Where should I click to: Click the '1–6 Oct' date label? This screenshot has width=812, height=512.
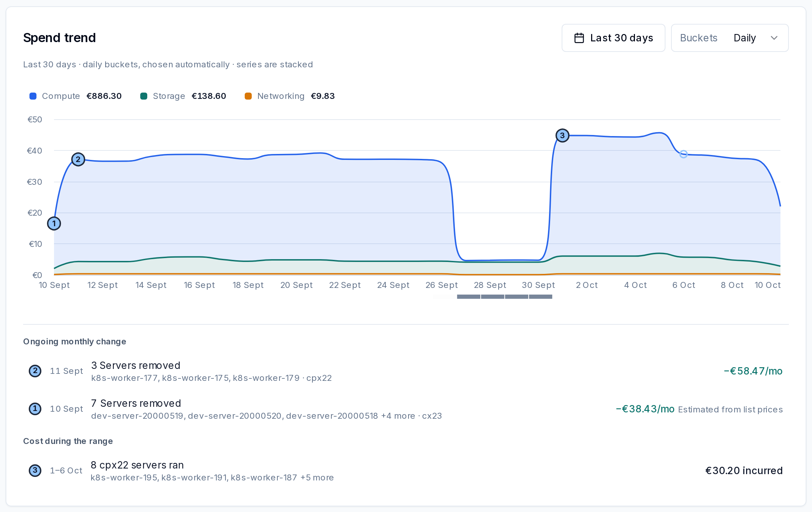pyautogui.click(x=66, y=471)
